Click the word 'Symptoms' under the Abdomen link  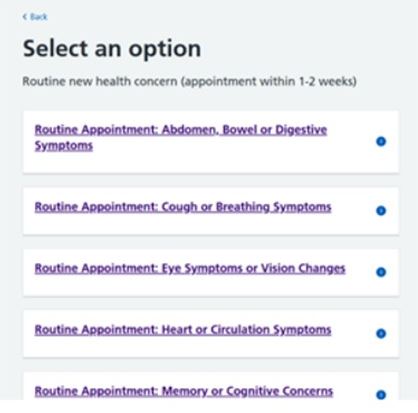(64, 146)
